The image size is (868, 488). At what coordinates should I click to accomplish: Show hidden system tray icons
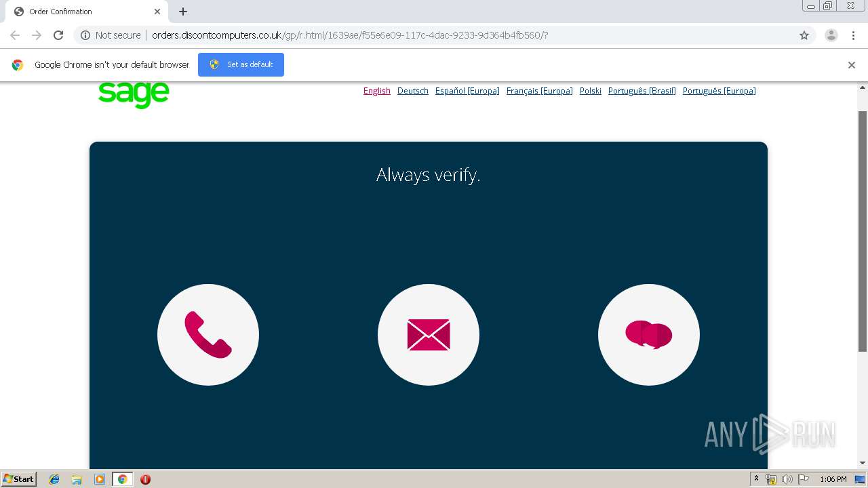click(756, 479)
